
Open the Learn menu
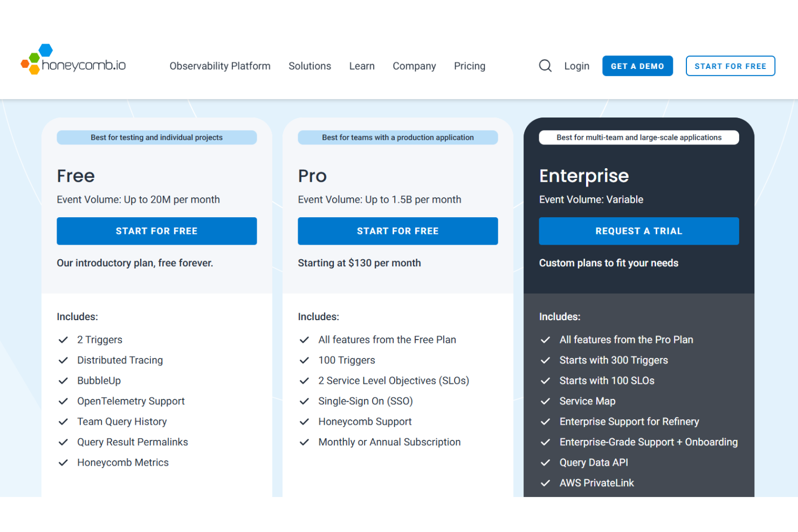pos(362,66)
